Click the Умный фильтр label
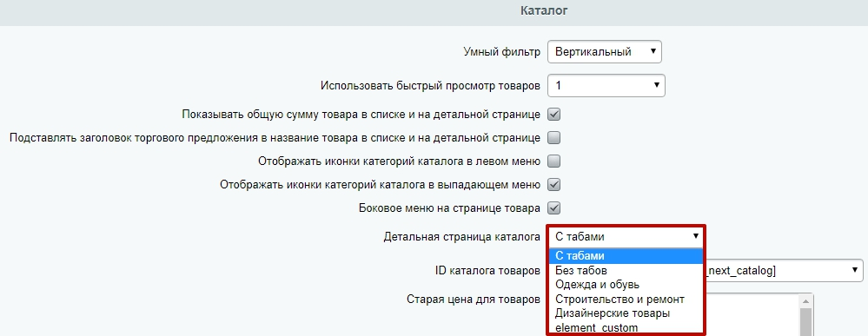The height and width of the screenshot is (336, 868). click(x=501, y=53)
